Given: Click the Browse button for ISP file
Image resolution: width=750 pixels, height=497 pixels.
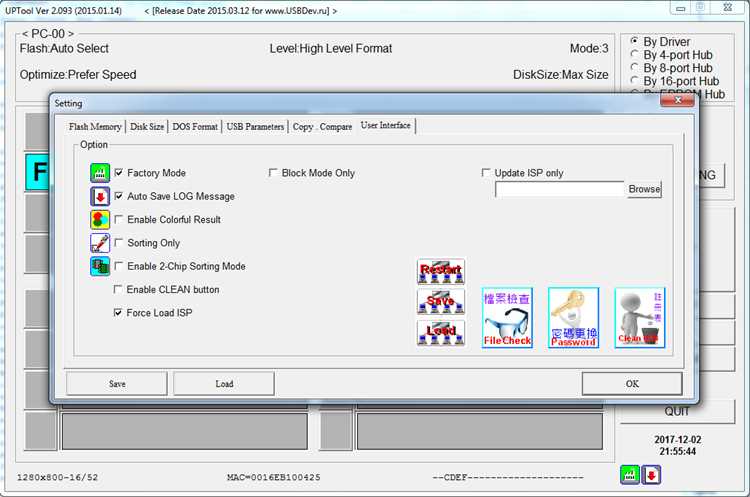Looking at the screenshot, I should coord(644,189).
